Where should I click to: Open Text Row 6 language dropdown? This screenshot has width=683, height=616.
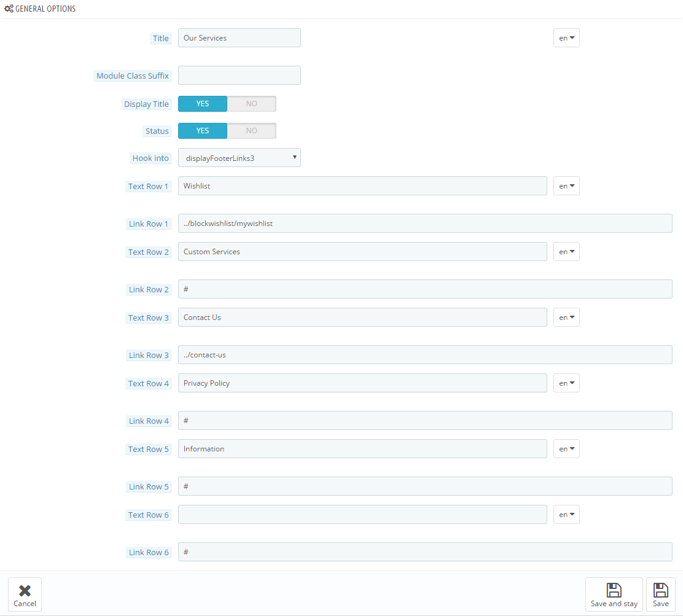point(566,515)
